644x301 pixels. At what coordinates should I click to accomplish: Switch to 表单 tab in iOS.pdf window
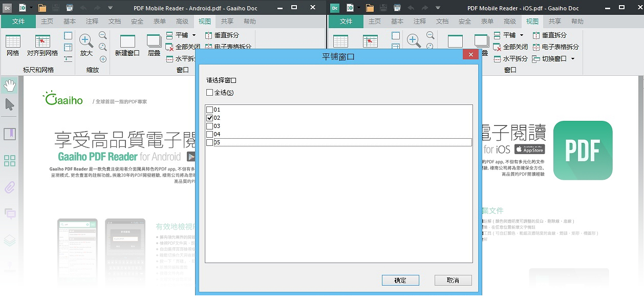point(487,21)
